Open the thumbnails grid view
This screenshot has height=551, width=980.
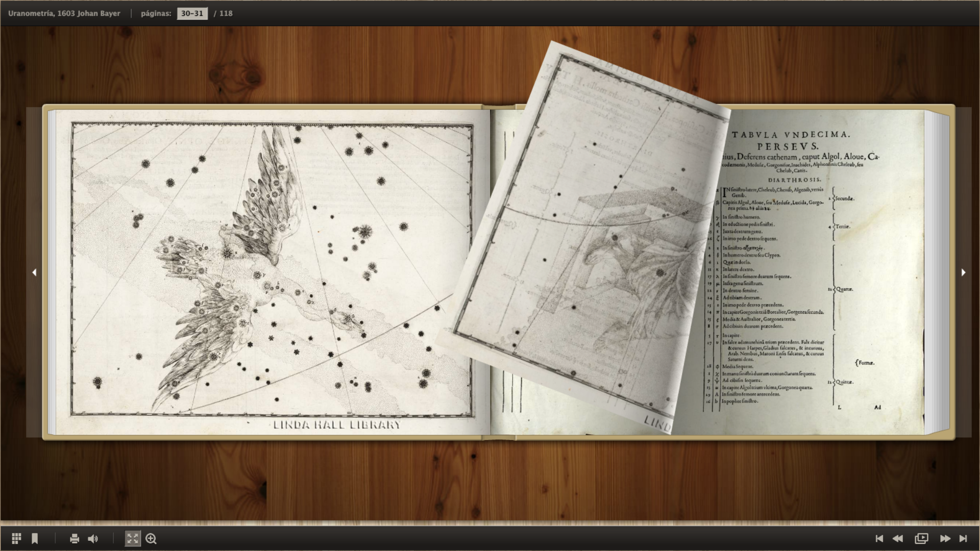click(x=16, y=539)
